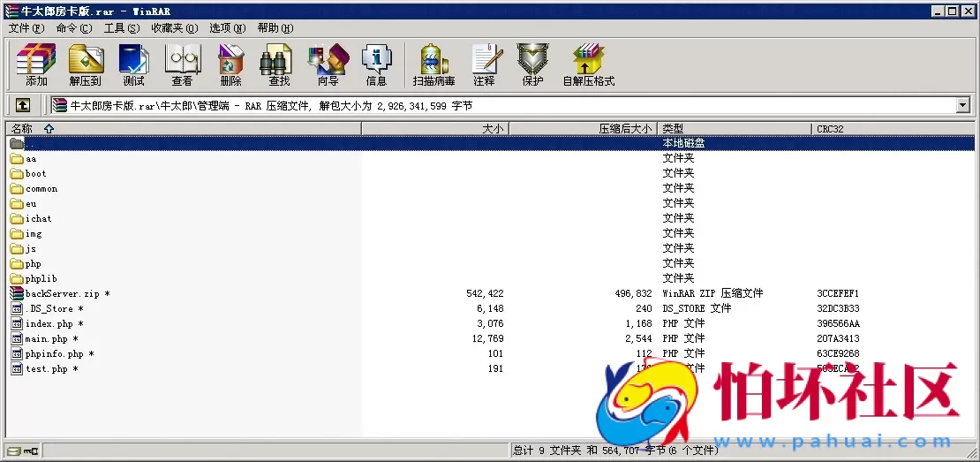Open the 文件 (File) menu
Image resolution: width=980 pixels, height=462 pixels.
pos(26,28)
